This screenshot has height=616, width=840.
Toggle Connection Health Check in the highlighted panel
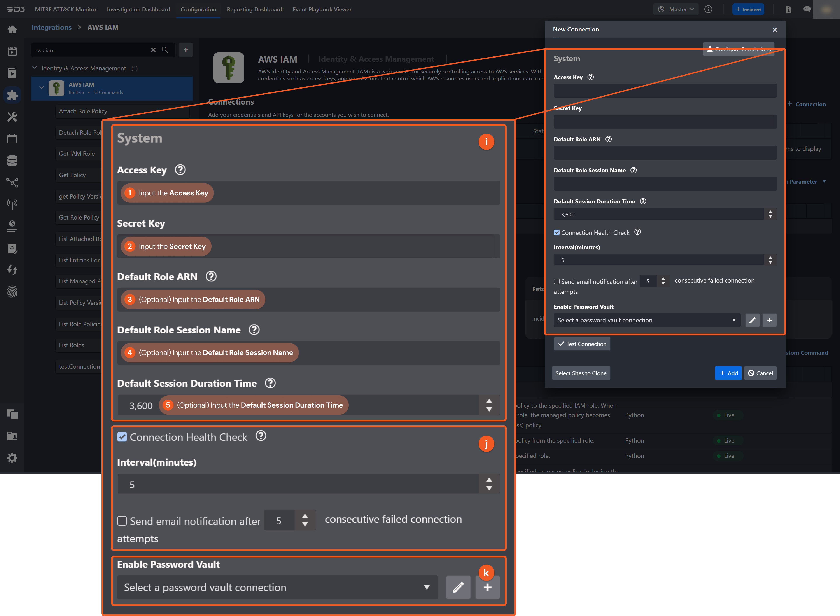[x=122, y=437]
